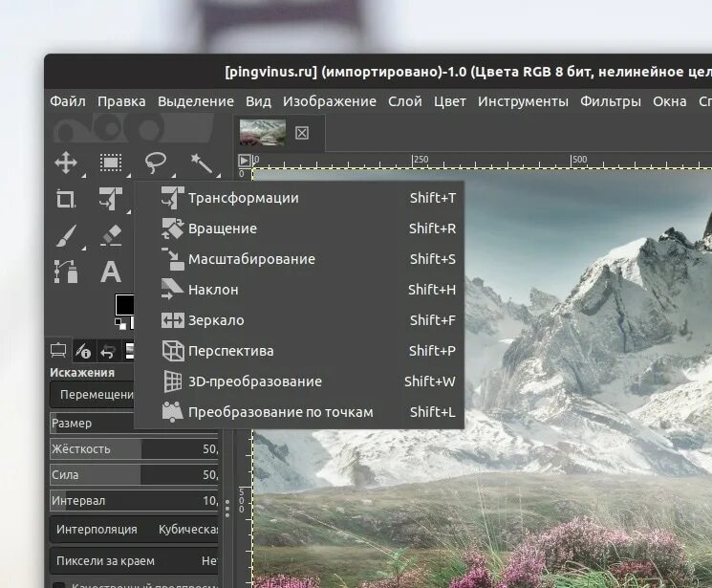The width and height of the screenshot is (712, 588).
Task: Choose 3D-преобразование tool entry
Action: pos(299,381)
